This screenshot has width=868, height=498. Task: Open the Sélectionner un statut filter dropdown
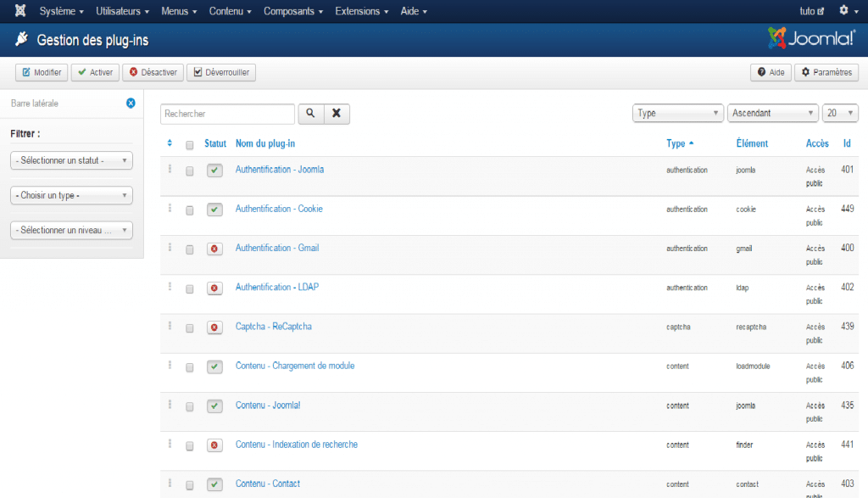click(72, 160)
